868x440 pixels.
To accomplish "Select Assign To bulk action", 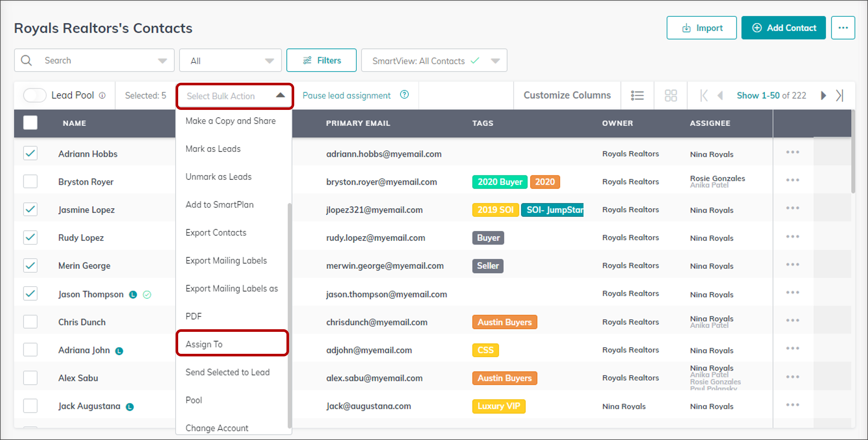I will coord(232,343).
